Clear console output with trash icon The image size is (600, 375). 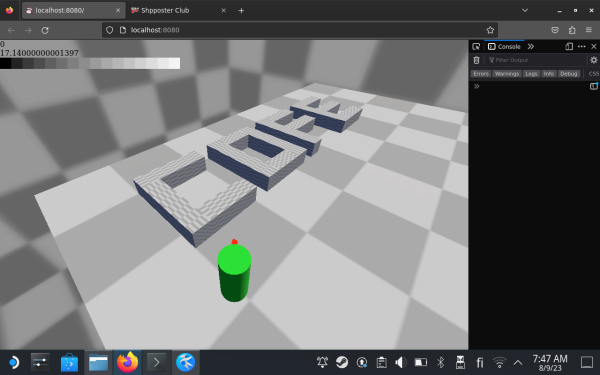tap(476, 60)
